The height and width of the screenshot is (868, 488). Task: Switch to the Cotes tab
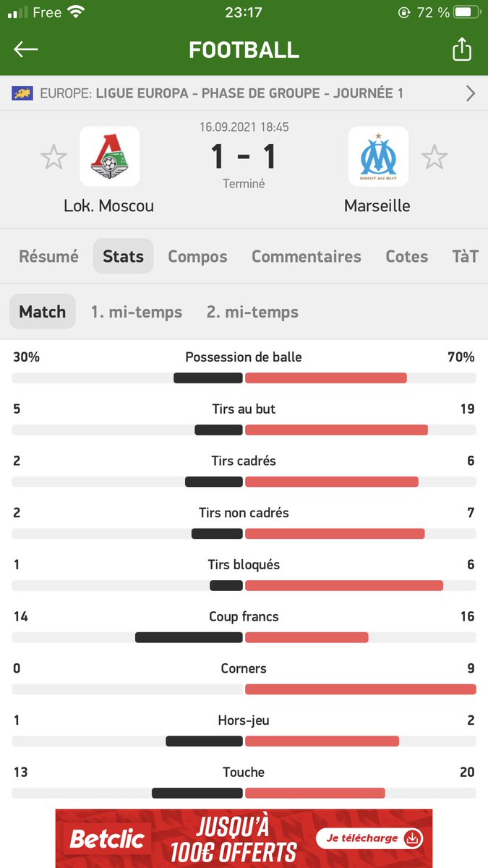point(407,256)
